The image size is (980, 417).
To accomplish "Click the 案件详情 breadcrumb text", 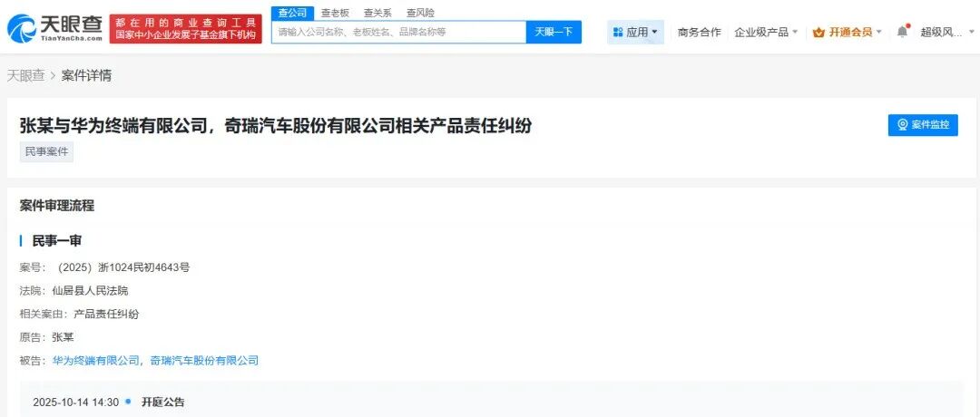I will [86, 75].
